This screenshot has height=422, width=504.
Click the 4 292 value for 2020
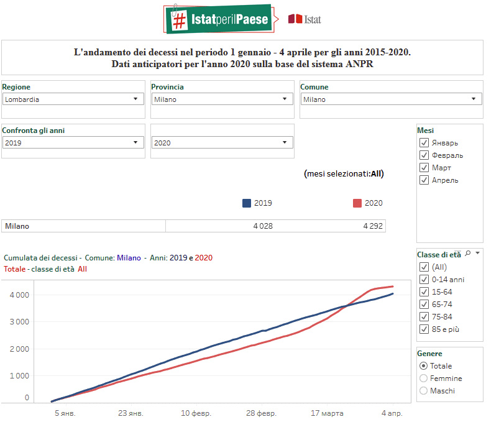pos(372,226)
